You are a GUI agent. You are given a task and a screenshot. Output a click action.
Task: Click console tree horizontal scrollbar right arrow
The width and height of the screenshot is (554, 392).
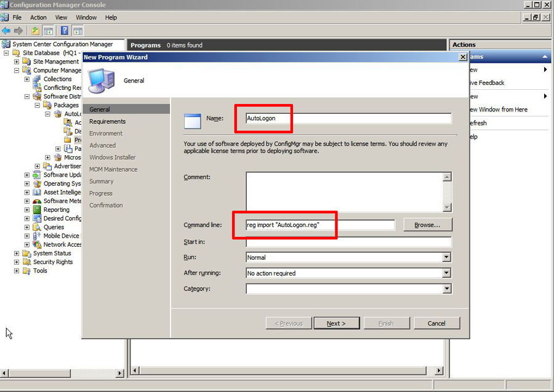(120, 373)
